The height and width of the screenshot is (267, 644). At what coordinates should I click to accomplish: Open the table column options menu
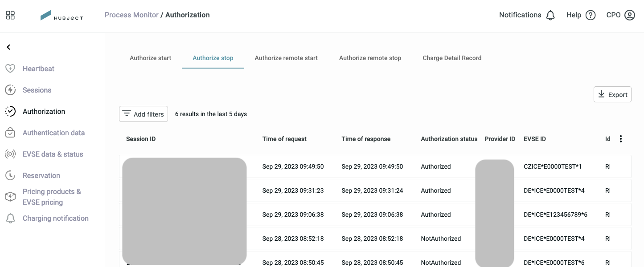tap(621, 139)
